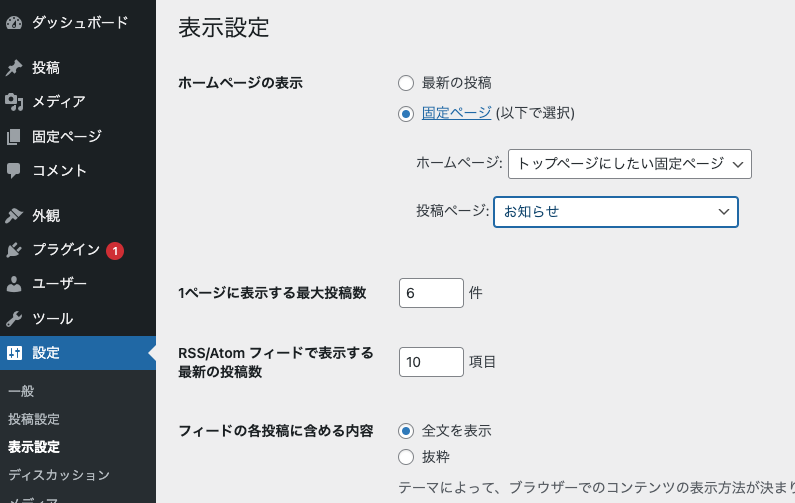Viewport: 795px width, 503px height.
Task: Click the pushpin icon for 投稿
Action: 14,68
